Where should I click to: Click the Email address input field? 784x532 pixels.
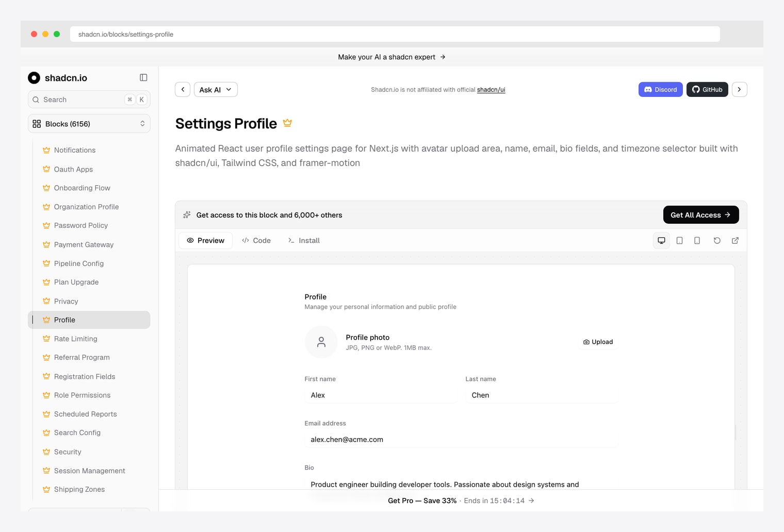461,440
